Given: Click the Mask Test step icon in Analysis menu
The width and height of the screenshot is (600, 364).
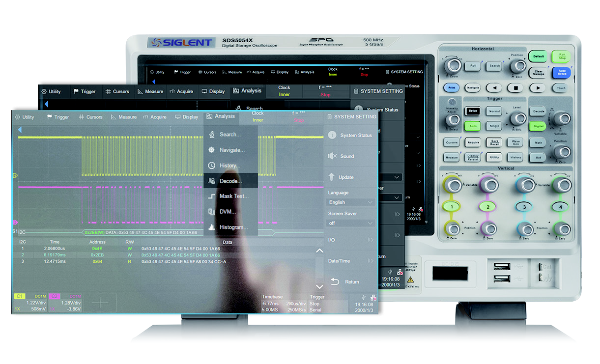Looking at the screenshot, I should 212,196.
